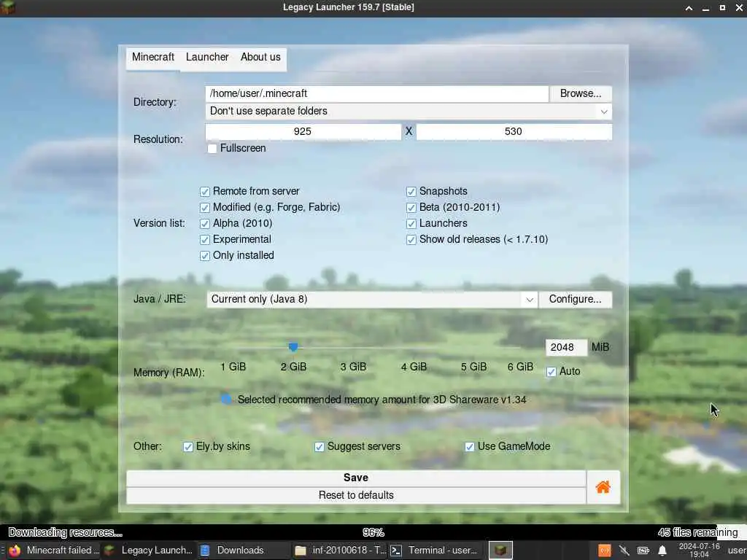Disable Auto memory checkbox
The width and height of the screenshot is (747, 560).
(551, 372)
